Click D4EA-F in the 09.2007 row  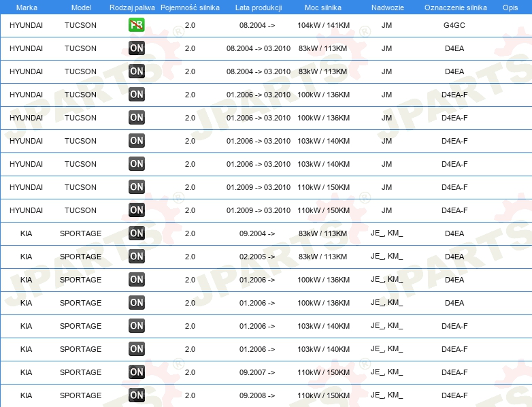pyautogui.click(x=454, y=372)
